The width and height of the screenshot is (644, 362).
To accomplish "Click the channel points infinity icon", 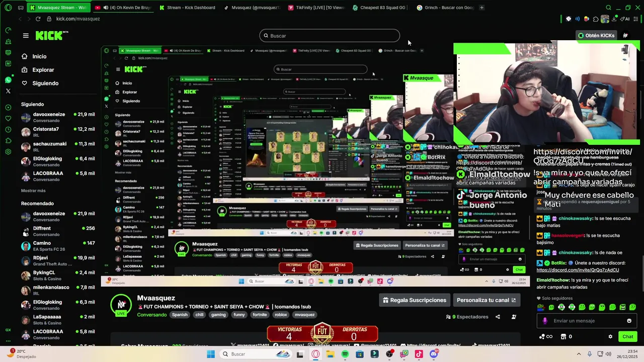I will pos(545,337).
